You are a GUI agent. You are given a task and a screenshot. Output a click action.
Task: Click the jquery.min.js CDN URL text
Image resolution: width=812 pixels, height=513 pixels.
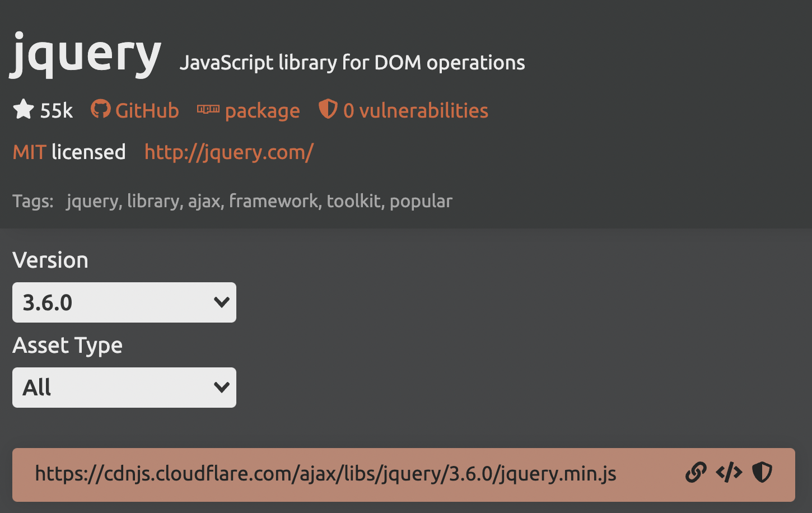326,474
